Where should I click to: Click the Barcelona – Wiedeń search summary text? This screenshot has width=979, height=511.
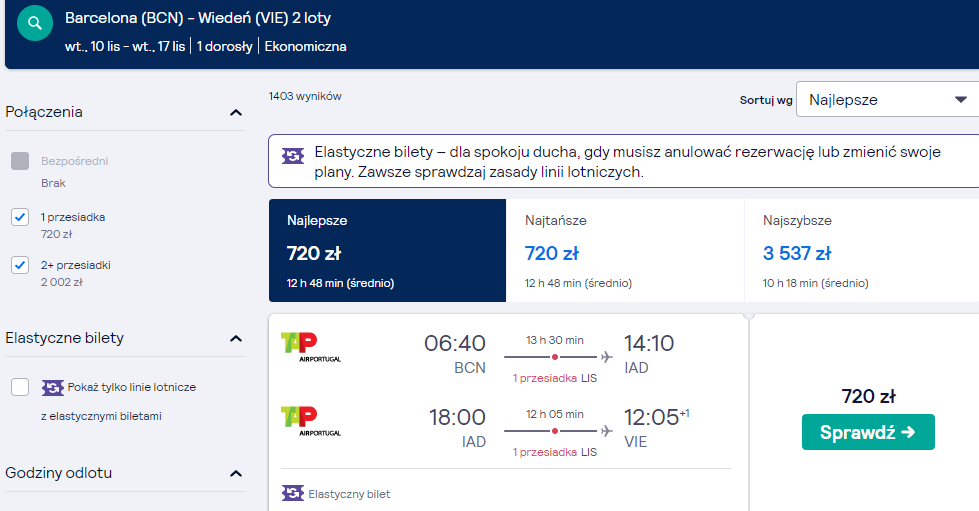click(198, 17)
